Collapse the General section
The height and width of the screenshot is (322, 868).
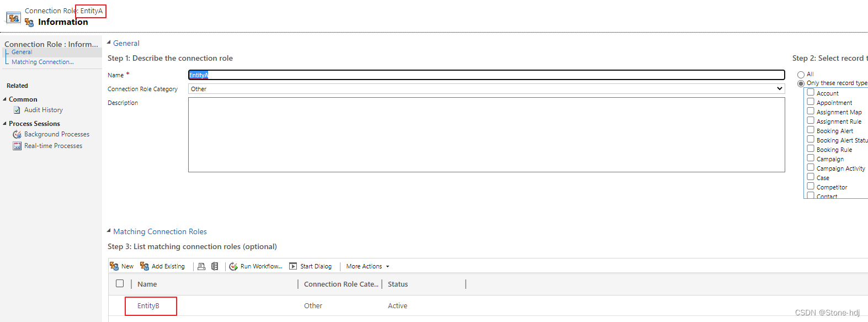click(x=109, y=43)
